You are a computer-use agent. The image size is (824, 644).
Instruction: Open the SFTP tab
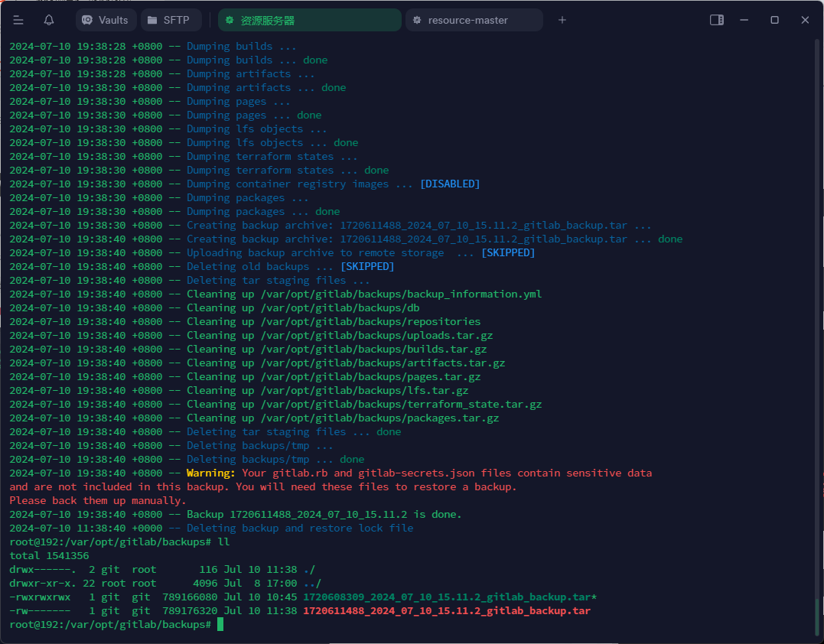point(171,20)
